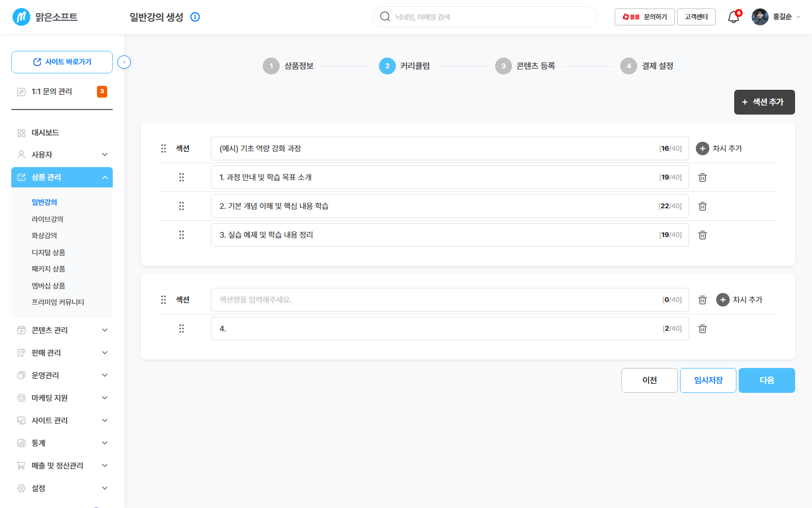Delete lesson 4. with the trash icon
This screenshot has height=508, width=812.
(x=703, y=329)
